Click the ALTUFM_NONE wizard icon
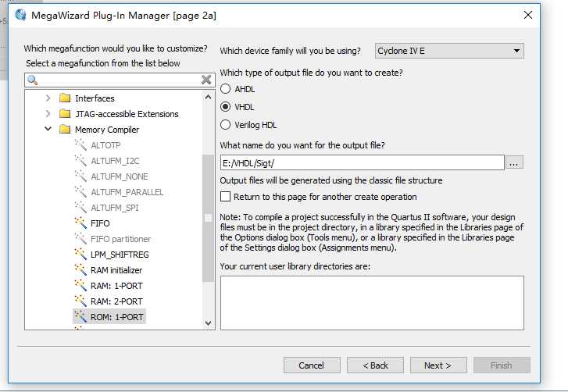The image size is (568, 392). tap(80, 176)
